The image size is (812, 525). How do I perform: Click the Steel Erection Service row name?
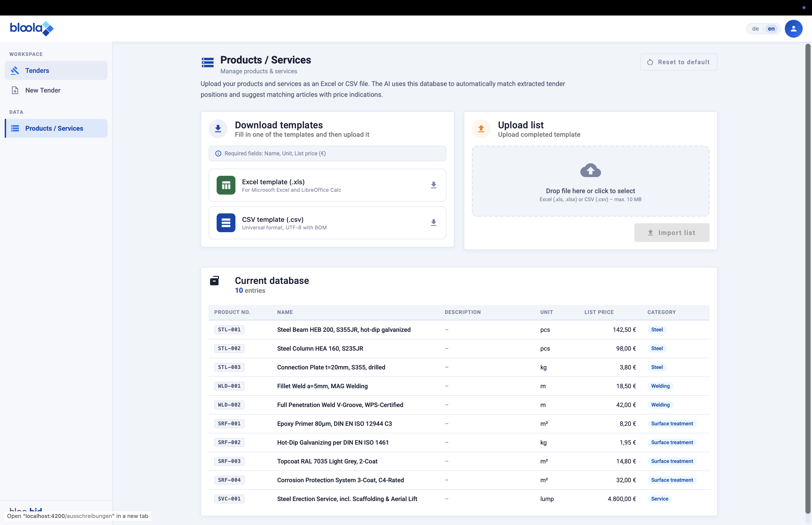(347, 499)
